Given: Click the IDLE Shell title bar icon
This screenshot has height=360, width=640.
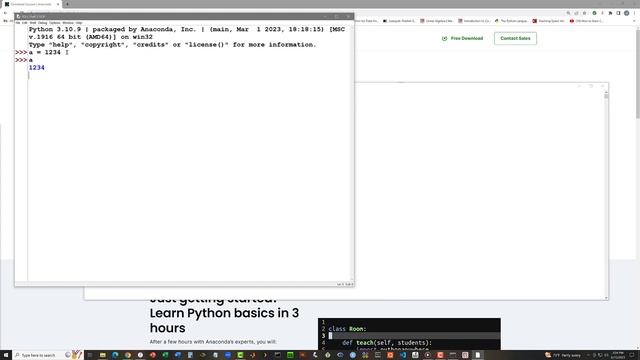Looking at the screenshot, I should (x=18, y=17).
